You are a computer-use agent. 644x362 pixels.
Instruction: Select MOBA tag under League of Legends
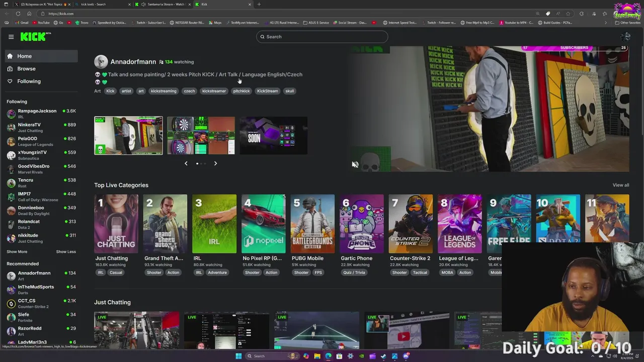447,273
